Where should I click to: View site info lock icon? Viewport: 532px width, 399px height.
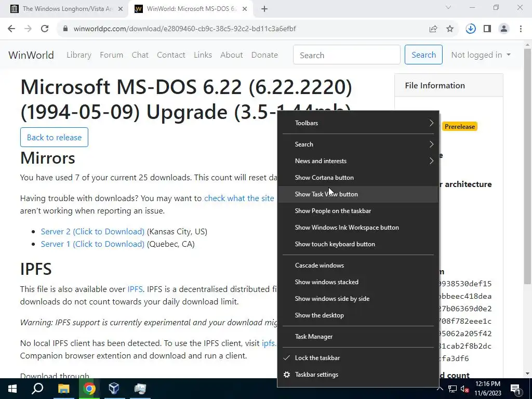(x=65, y=29)
